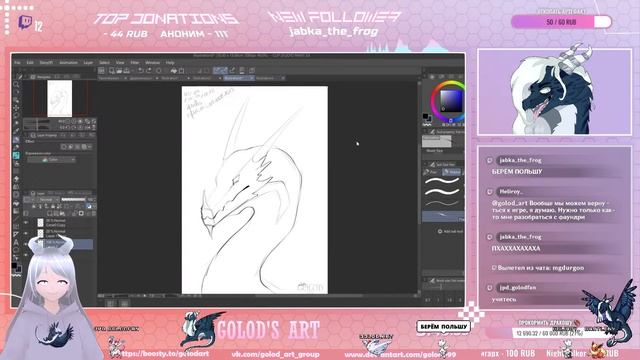The width and height of the screenshot is (640, 360).
Task: Pick a shade in the color wheel square
Action: tap(451, 101)
